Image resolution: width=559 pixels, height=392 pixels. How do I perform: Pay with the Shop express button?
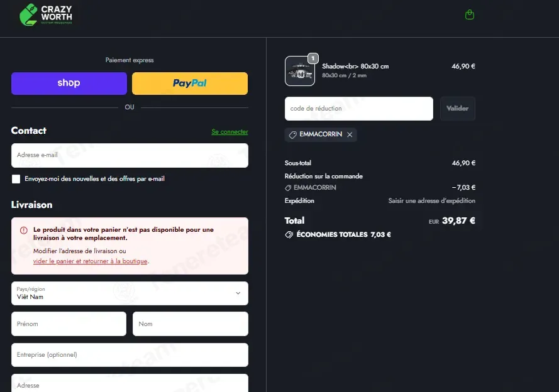(x=69, y=84)
